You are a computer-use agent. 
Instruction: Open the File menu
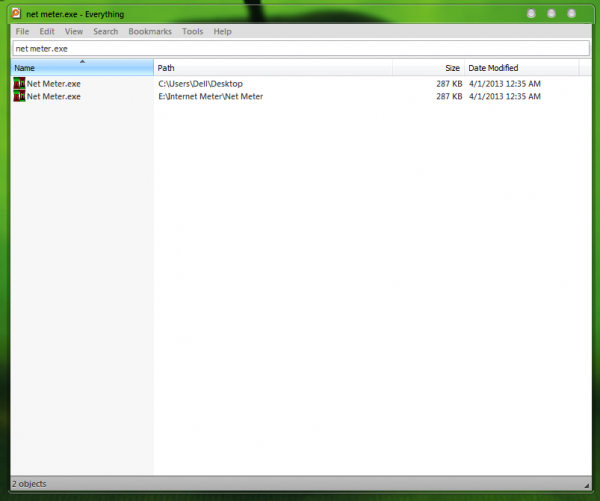point(22,31)
